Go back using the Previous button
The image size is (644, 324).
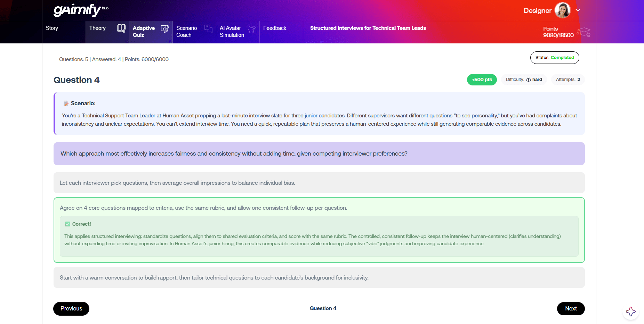click(71, 308)
